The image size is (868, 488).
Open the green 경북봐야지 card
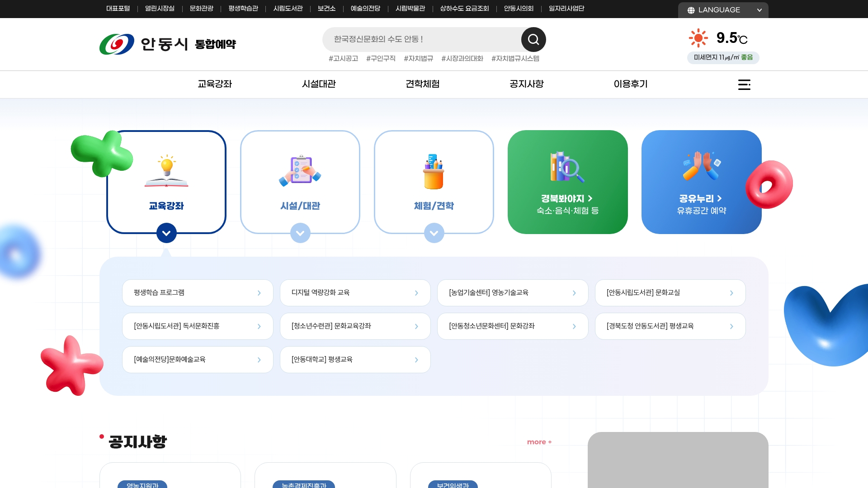568,182
